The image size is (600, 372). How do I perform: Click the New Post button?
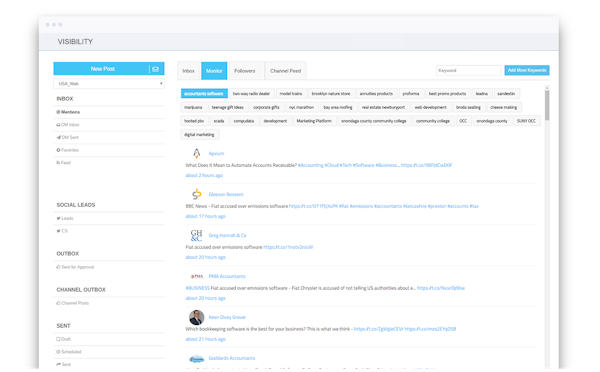click(x=103, y=69)
